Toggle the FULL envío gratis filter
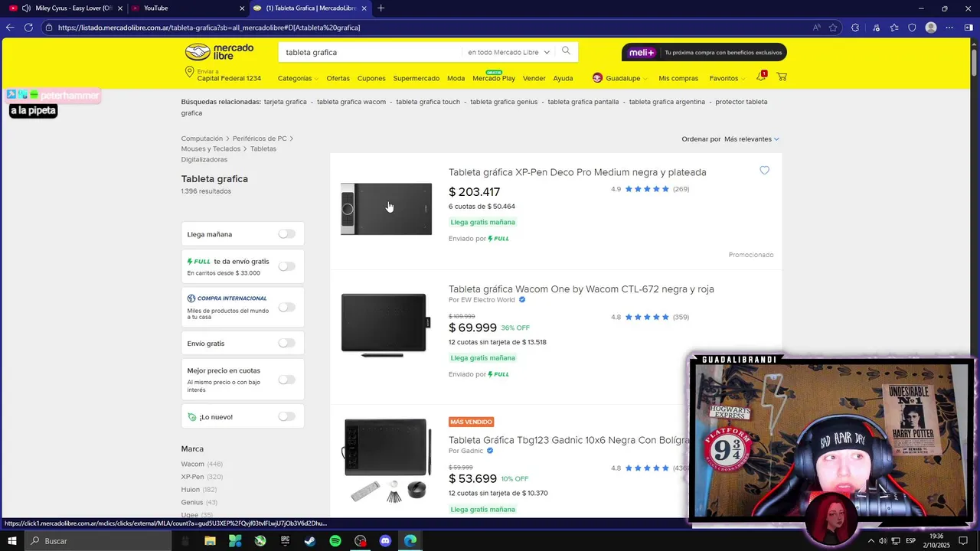 pos(286,266)
